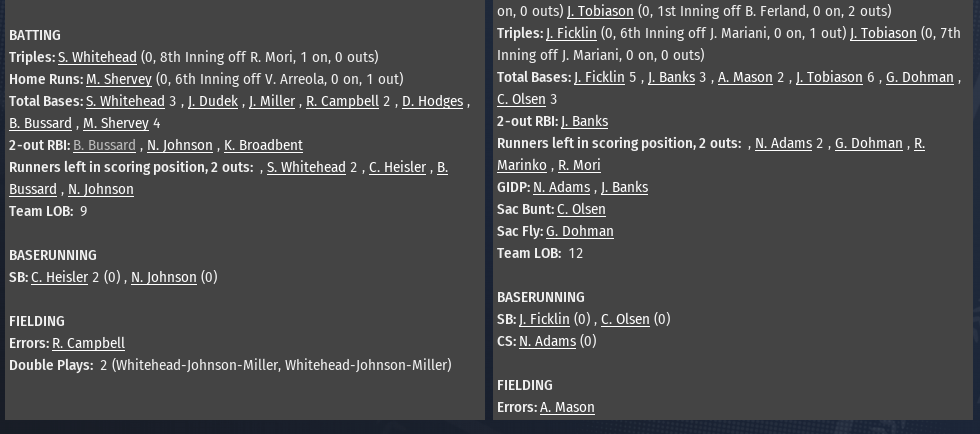
Task: Open A. Mason link under Errors
Action: click(x=567, y=408)
